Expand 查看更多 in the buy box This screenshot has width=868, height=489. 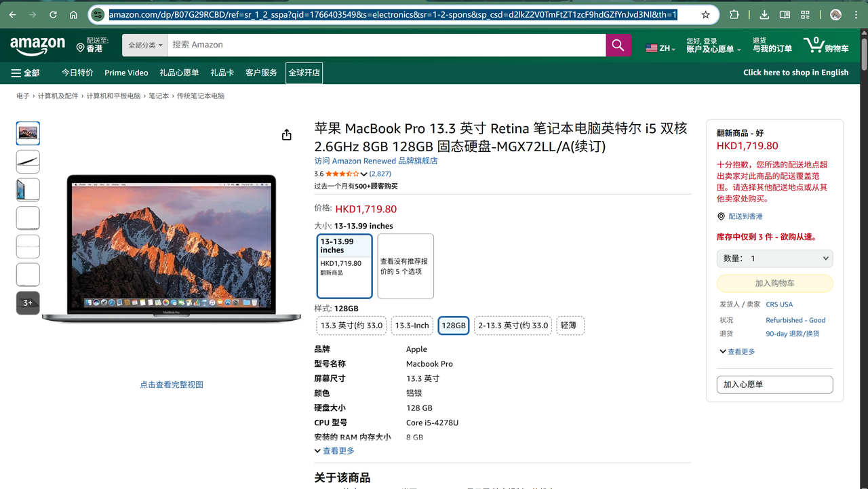pyautogui.click(x=737, y=351)
